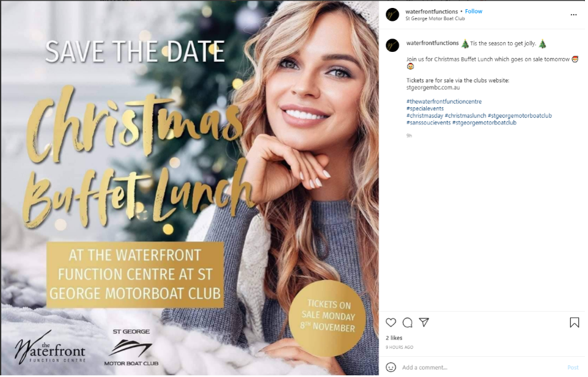Submit comment with Post button
Image resolution: width=588 pixels, height=377 pixels.
[x=573, y=368]
